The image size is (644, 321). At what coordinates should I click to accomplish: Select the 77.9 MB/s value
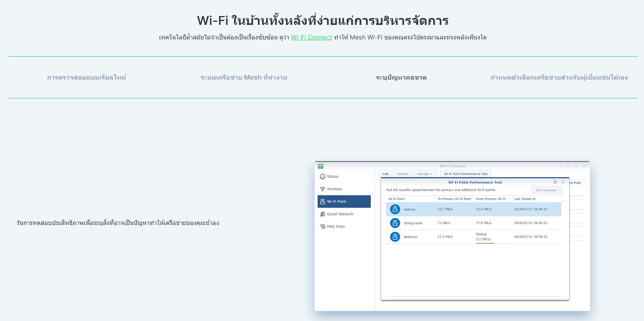484,223
